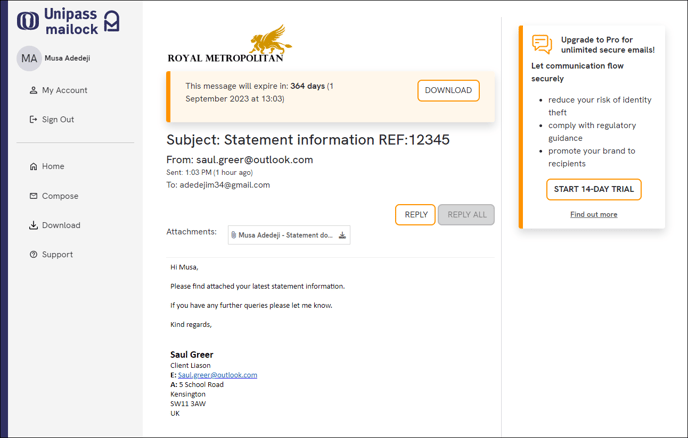Click the My Account person icon
The width and height of the screenshot is (688, 438).
tap(33, 90)
